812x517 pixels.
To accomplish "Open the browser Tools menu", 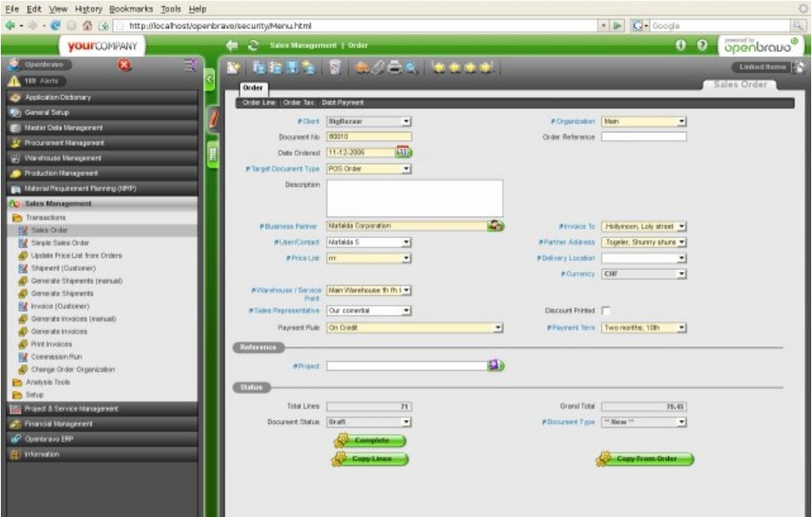I will [171, 9].
